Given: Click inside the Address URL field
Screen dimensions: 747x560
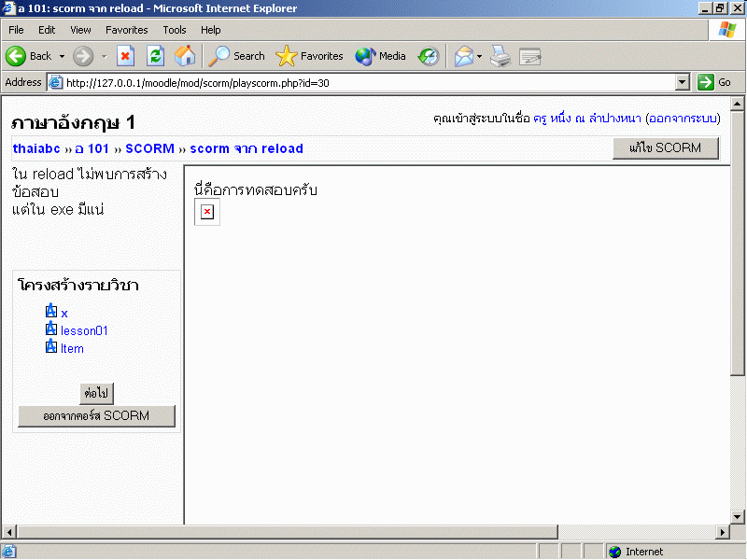Looking at the screenshot, I should pos(364,82).
